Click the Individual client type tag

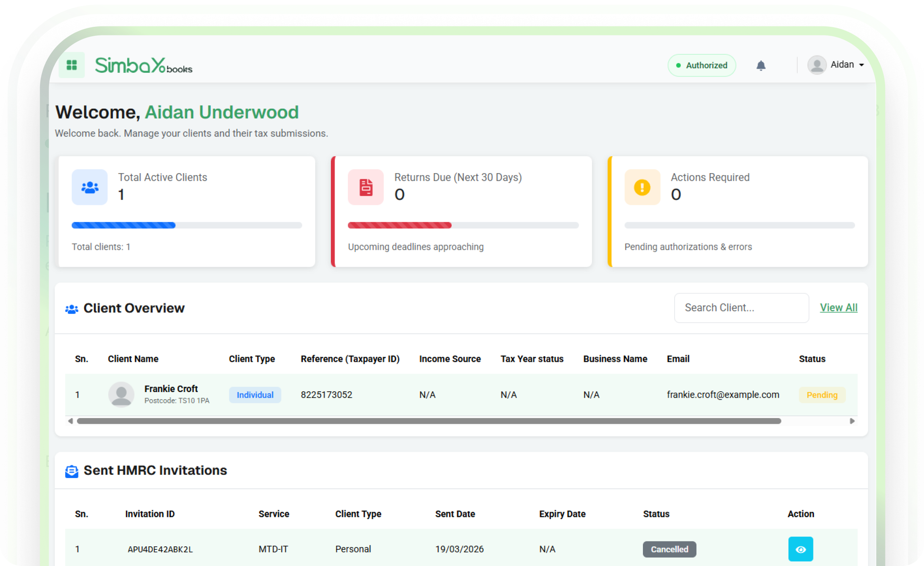click(255, 395)
